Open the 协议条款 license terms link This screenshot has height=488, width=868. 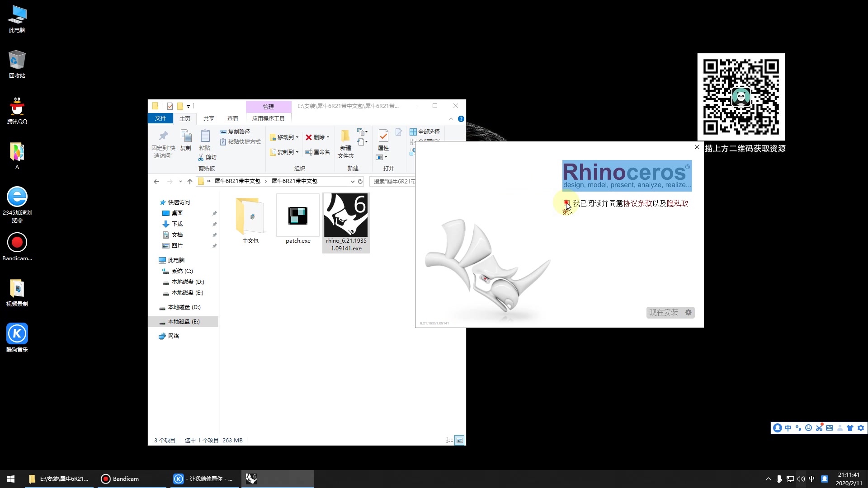click(x=637, y=203)
